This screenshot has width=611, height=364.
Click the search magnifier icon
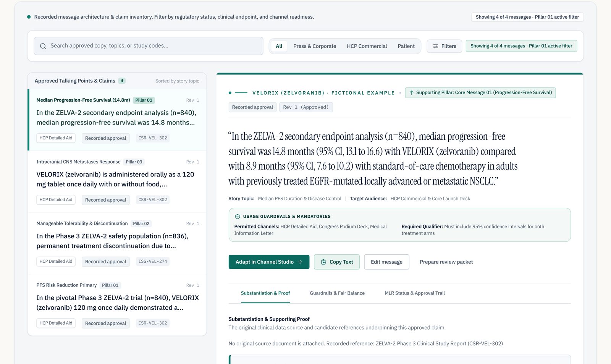click(43, 46)
